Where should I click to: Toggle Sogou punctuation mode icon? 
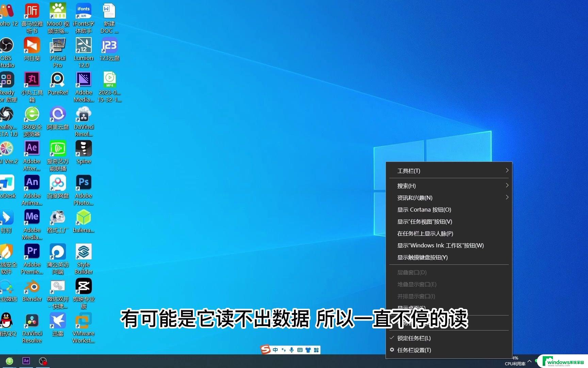(283, 350)
